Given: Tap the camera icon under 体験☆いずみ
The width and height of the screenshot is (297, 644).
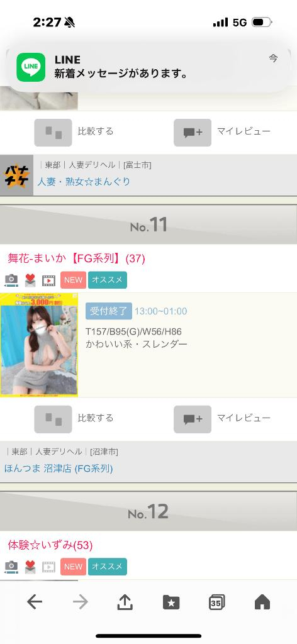Looking at the screenshot, I should [11, 567].
